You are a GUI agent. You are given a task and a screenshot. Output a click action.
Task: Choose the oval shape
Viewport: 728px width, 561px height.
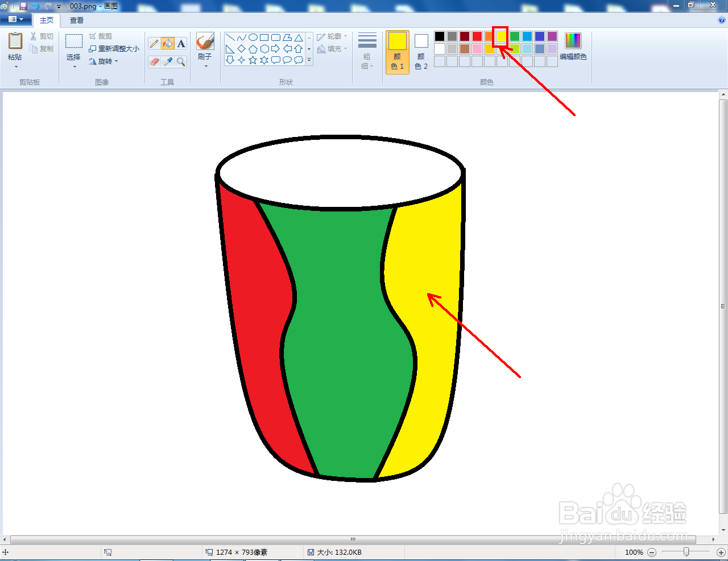point(253,38)
